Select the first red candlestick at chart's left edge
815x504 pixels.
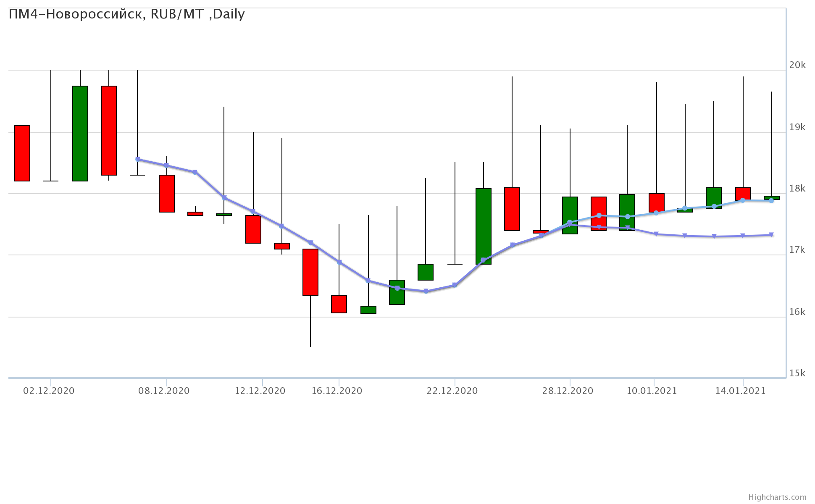[22, 153]
